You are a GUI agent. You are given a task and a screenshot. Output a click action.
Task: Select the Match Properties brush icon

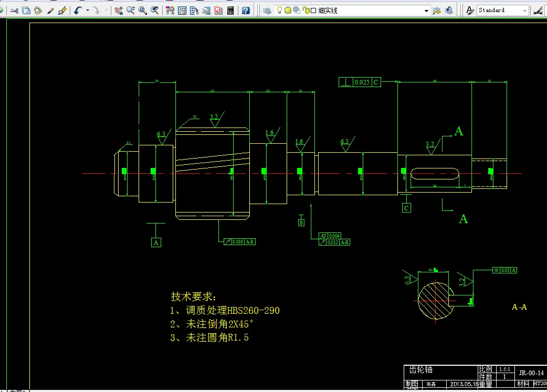[50, 10]
